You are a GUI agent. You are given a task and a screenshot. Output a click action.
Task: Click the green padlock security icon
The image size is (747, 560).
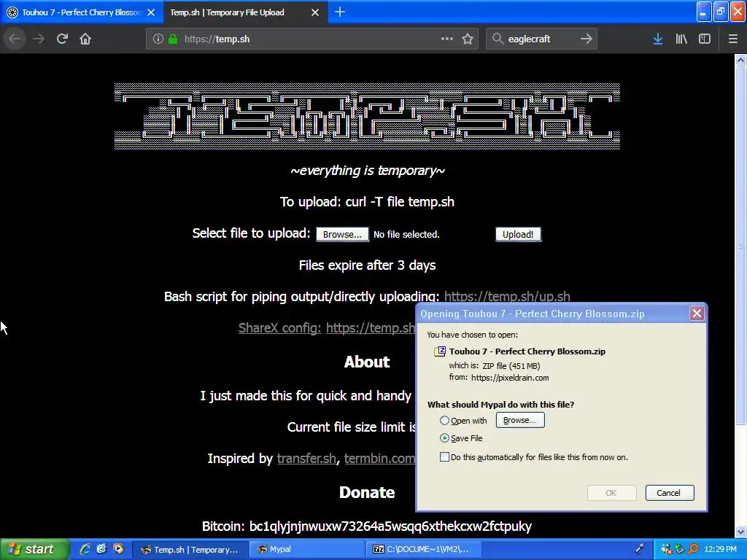[173, 39]
